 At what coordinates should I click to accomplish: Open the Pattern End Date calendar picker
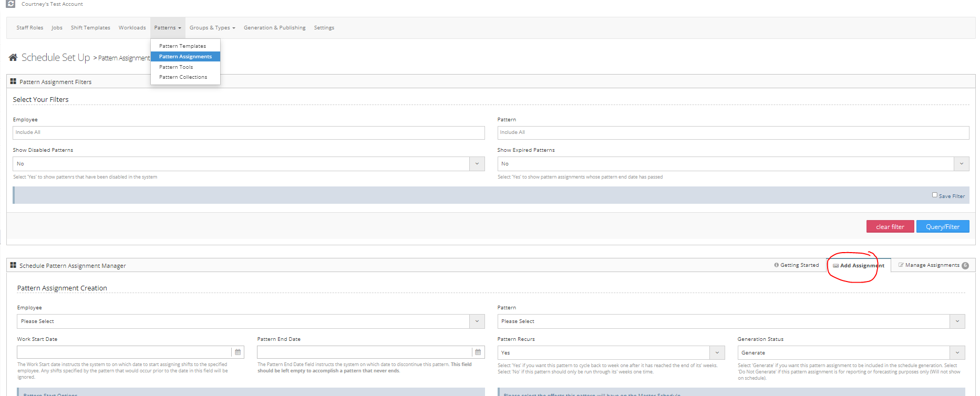click(478, 352)
